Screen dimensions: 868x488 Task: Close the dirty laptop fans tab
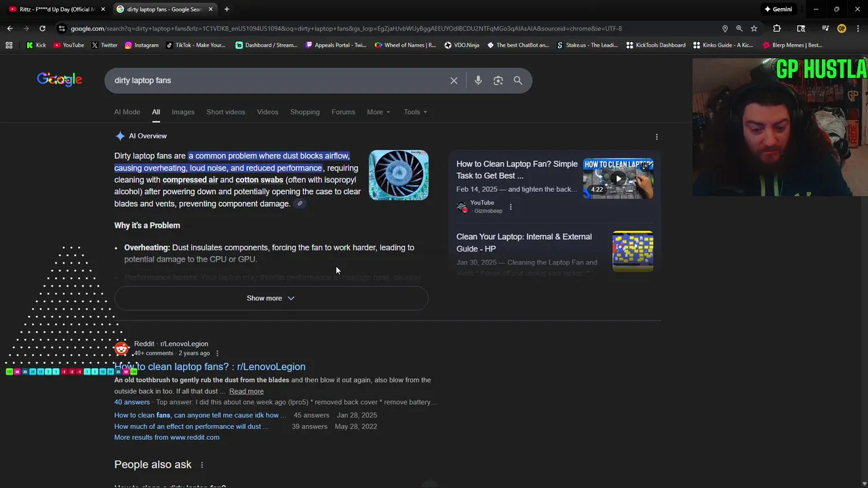click(x=210, y=9)
